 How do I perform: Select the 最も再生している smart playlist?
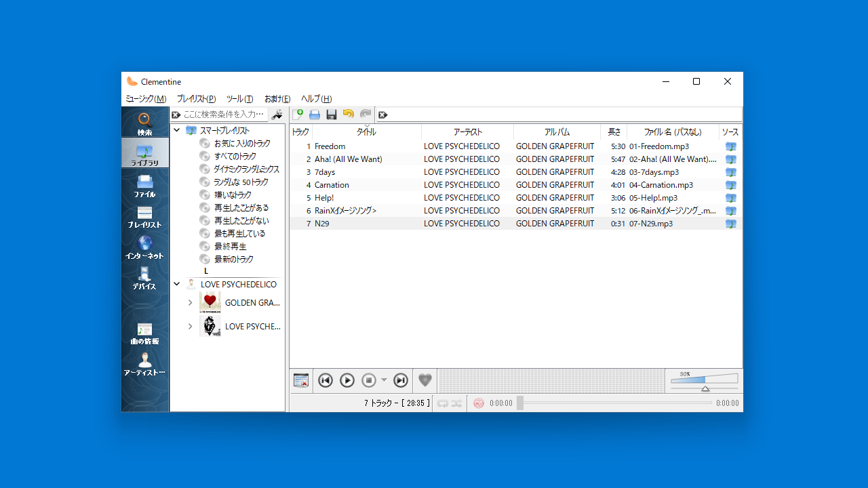coord(239,234)
